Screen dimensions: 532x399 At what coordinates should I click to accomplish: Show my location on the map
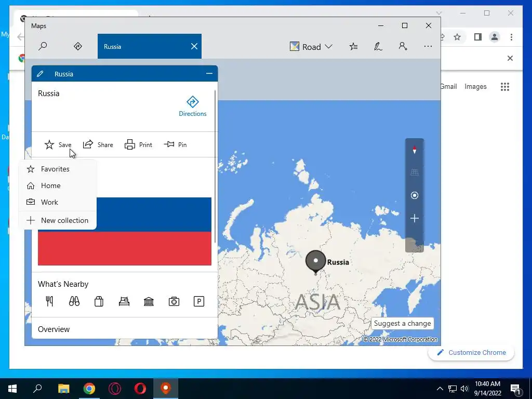pyautogui.click(x=414, y=195)
